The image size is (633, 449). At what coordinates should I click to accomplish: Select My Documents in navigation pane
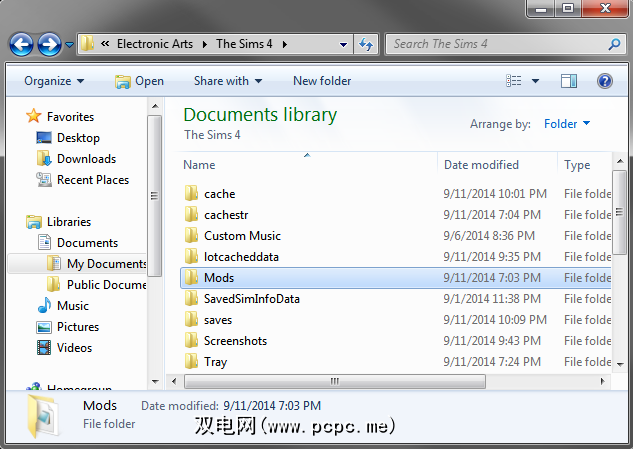pyautogui.click(x=77, y=264)
